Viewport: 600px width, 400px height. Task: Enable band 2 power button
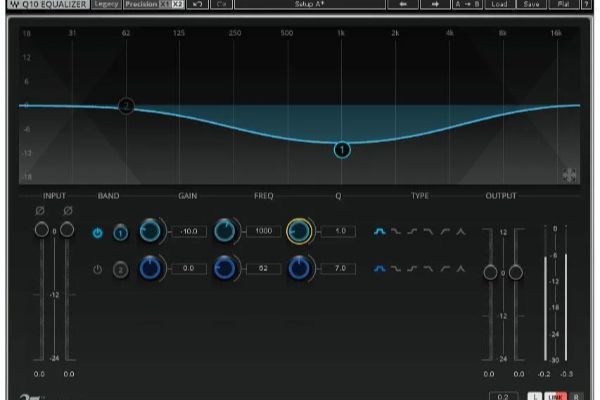click(x=98, y=269)
